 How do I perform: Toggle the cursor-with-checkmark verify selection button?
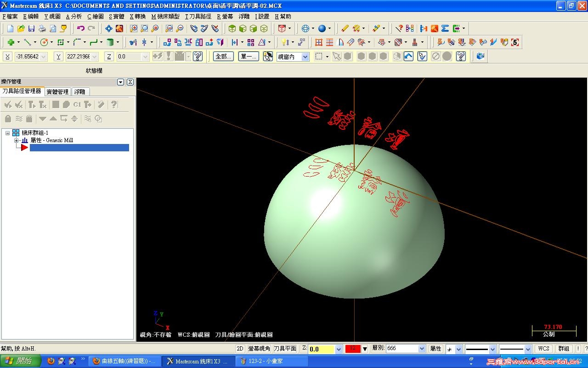(x=423, y=56)
